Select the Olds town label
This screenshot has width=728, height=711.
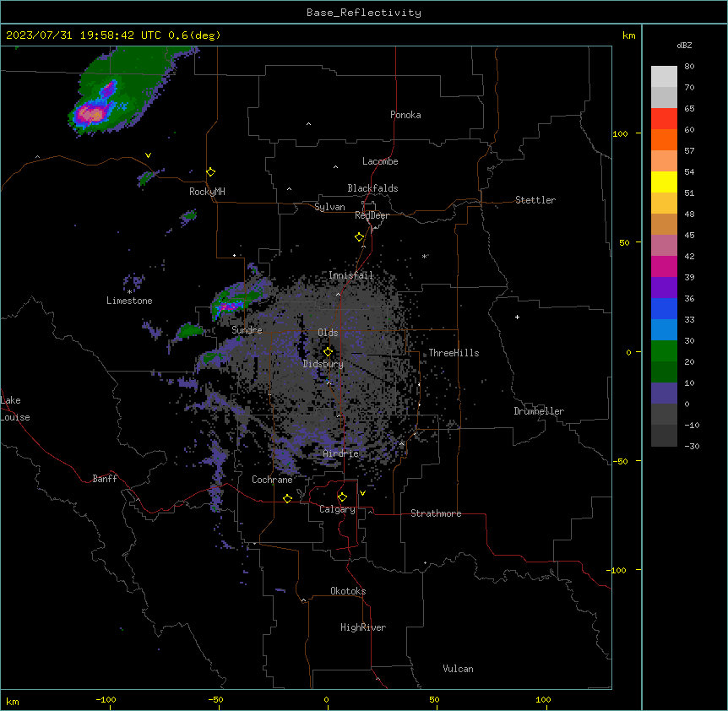328,333
